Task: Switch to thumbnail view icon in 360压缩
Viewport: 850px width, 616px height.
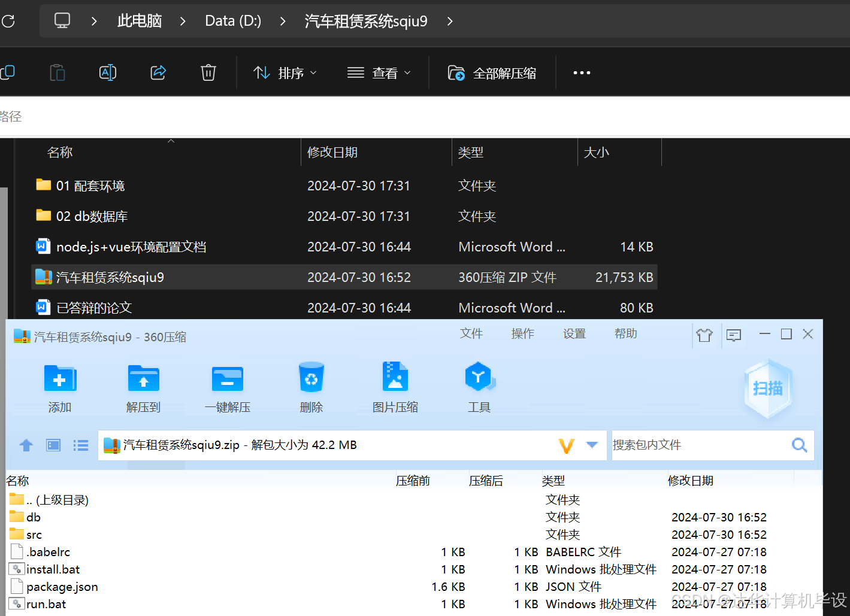Action: (53, 445)
